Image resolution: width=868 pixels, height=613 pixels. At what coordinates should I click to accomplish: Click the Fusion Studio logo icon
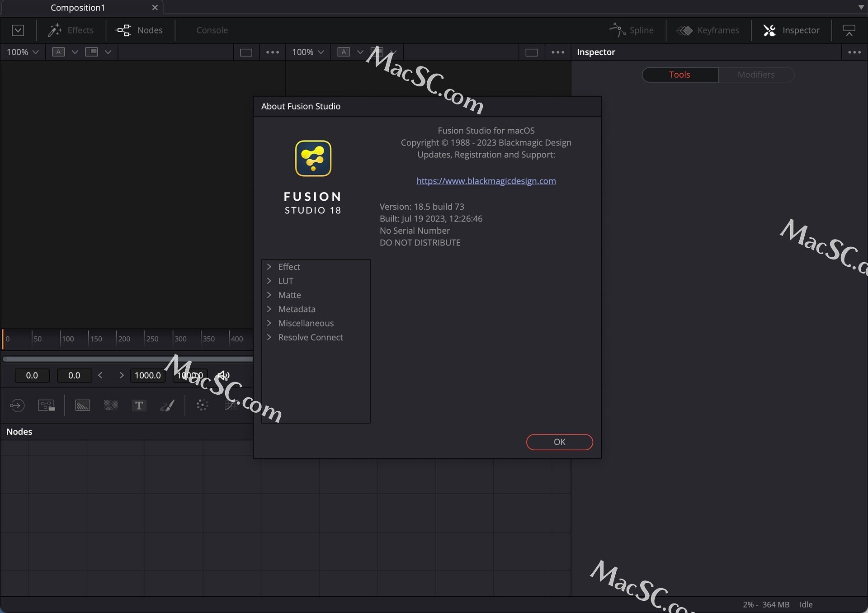click(x=313, y=158)
